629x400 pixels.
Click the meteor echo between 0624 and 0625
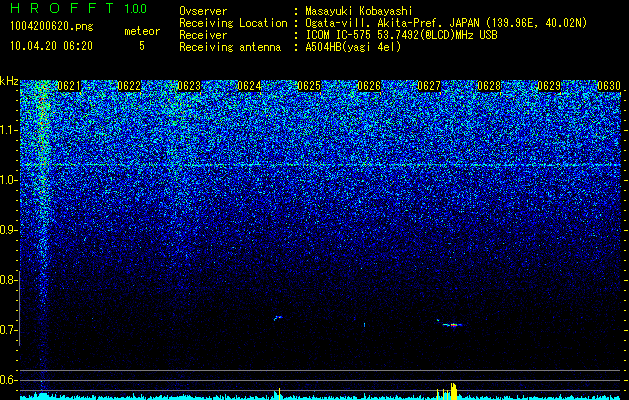coord(278,318)
